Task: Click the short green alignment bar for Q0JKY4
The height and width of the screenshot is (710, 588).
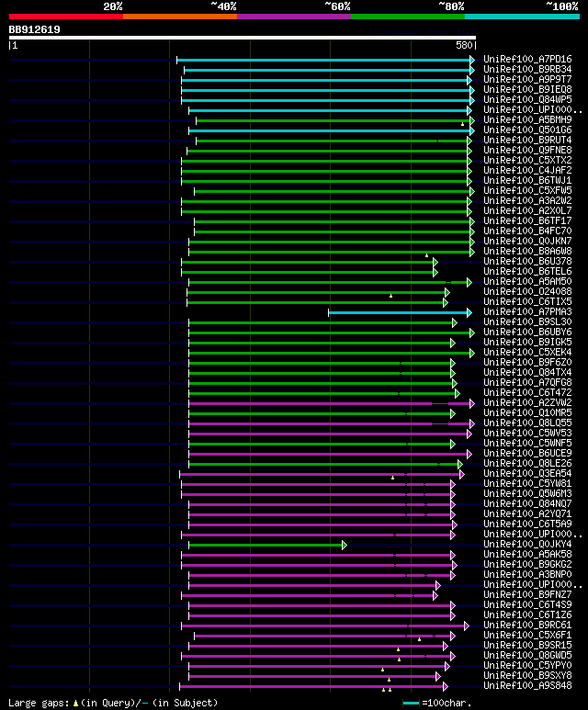Action: 267,545
